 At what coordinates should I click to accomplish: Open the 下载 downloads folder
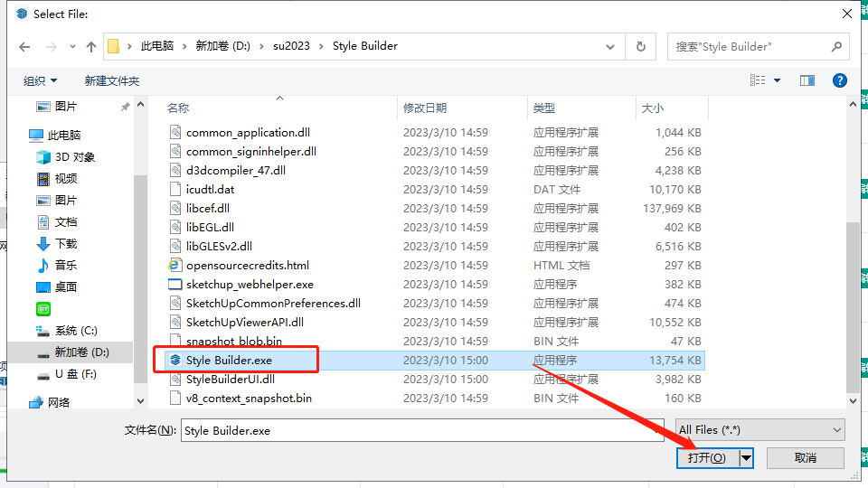pos(65,243)
